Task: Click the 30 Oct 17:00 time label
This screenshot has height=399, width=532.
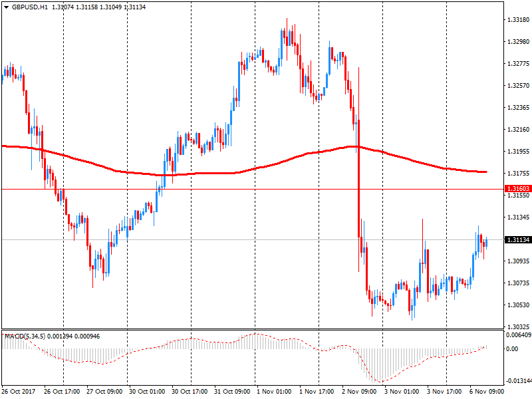Action: pos(190,392)
